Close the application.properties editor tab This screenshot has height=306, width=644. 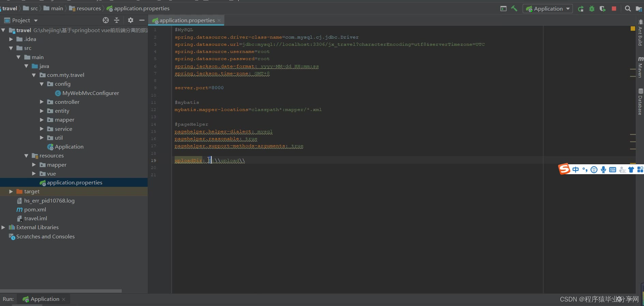pyautogui.click(x=219, y=20)
